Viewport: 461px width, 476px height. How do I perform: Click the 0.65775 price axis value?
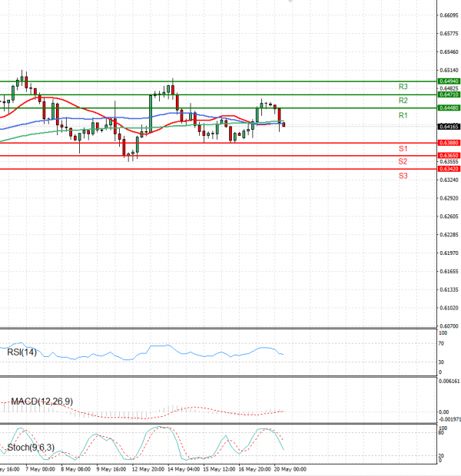coord(449,34)
